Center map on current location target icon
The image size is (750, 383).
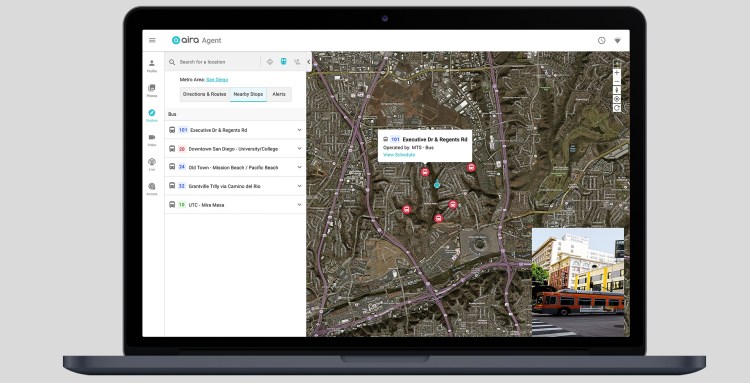(x=617, y=99)
